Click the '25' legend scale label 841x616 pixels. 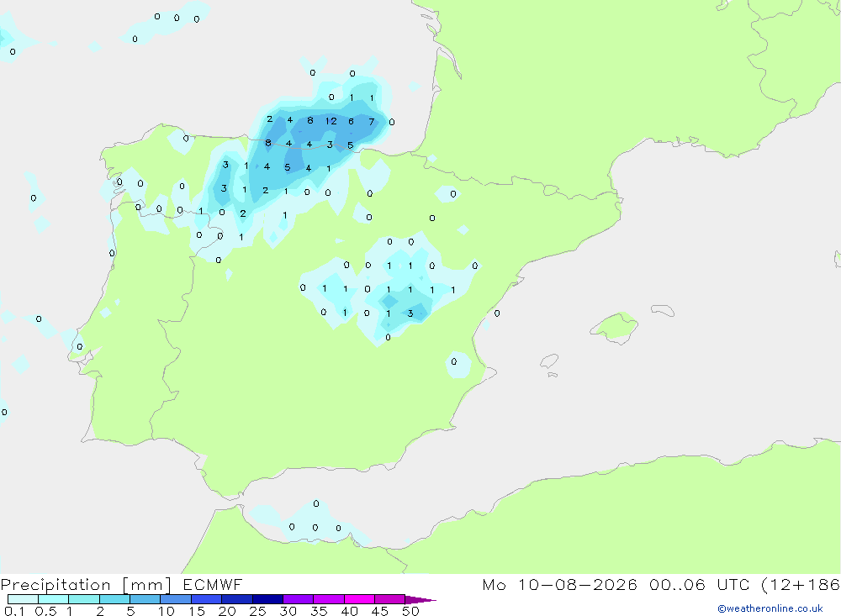[257, 611]
